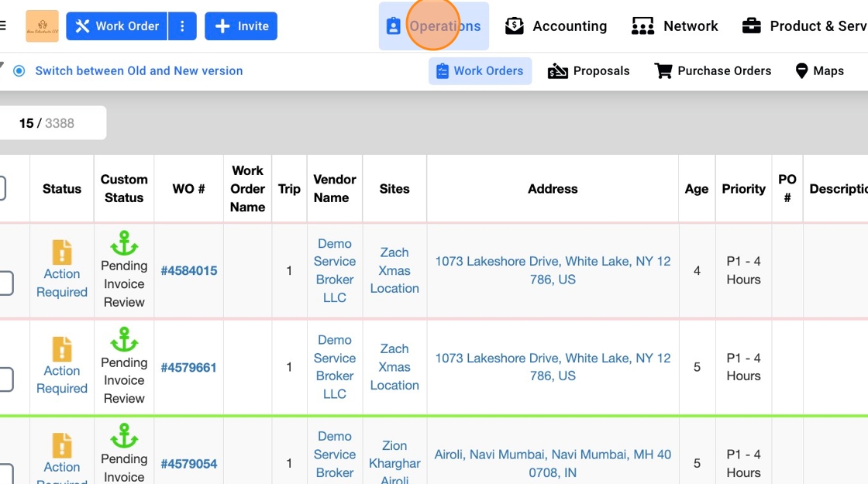This screenshot has height=484, width=868.
Task: Open work order link #4579054
Action: pos(188,464)
